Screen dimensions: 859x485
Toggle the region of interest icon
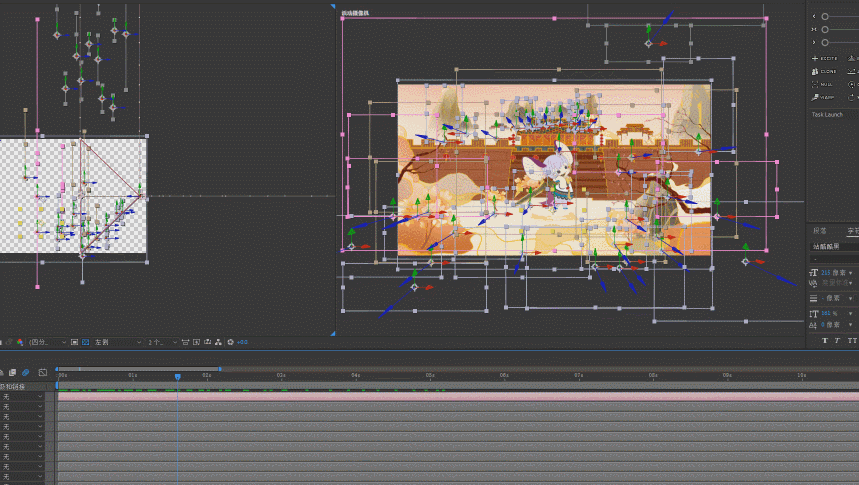75,342
